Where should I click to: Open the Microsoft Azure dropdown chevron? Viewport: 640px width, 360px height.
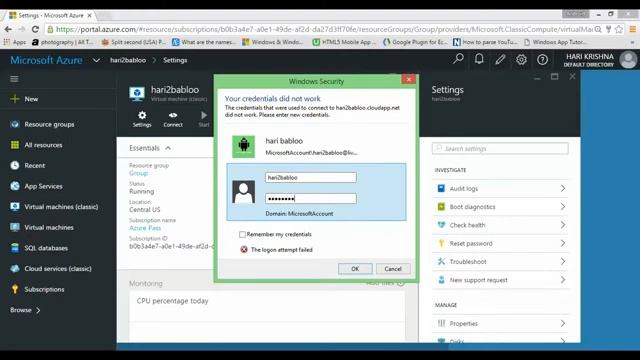[x=96, y=60]
